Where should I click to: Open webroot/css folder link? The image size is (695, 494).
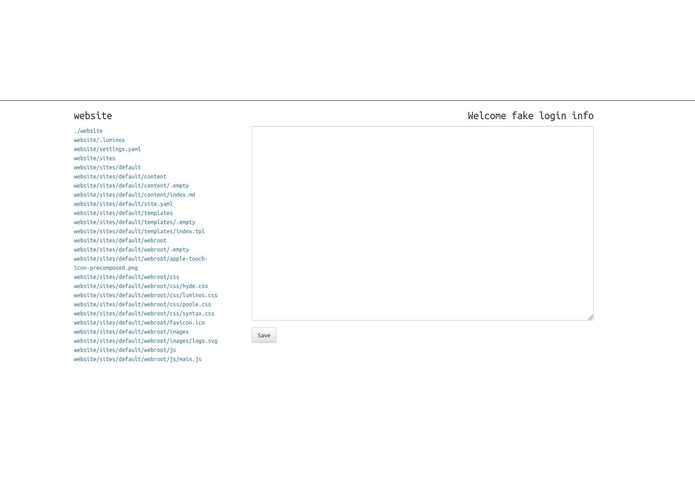point(126,277)
